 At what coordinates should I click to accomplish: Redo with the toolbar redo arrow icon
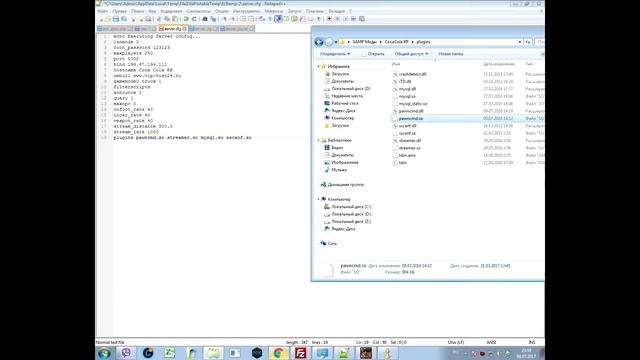194,19
